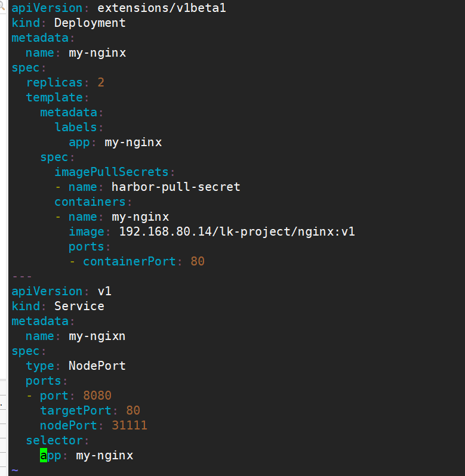
Task: Click the extensions/v1beta1 apiVersion value
Action: pyautogui.click(x=161, y=8)
